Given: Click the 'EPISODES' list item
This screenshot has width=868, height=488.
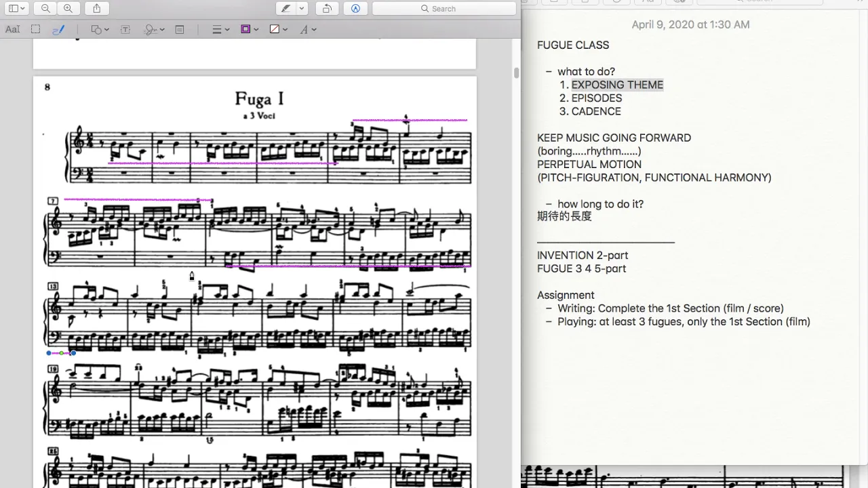Looking at the screenshot, I should [x=597, y=98].
